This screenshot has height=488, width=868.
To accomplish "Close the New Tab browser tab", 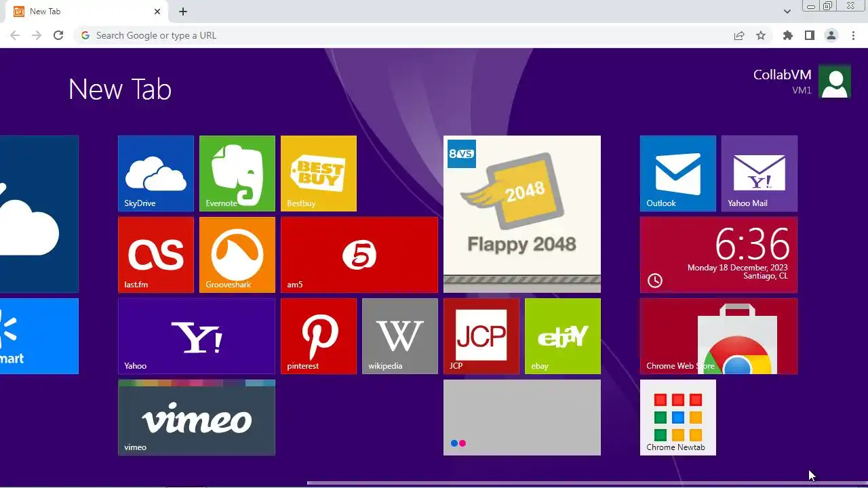I will 157,12.
